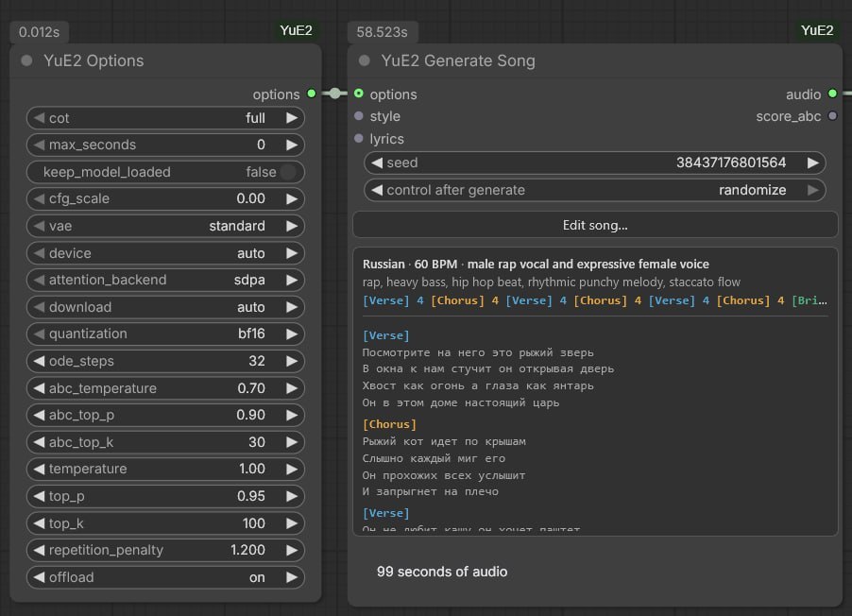Click the YuE2 badge on Options node
852x616 pixels.
coord(296,30)
